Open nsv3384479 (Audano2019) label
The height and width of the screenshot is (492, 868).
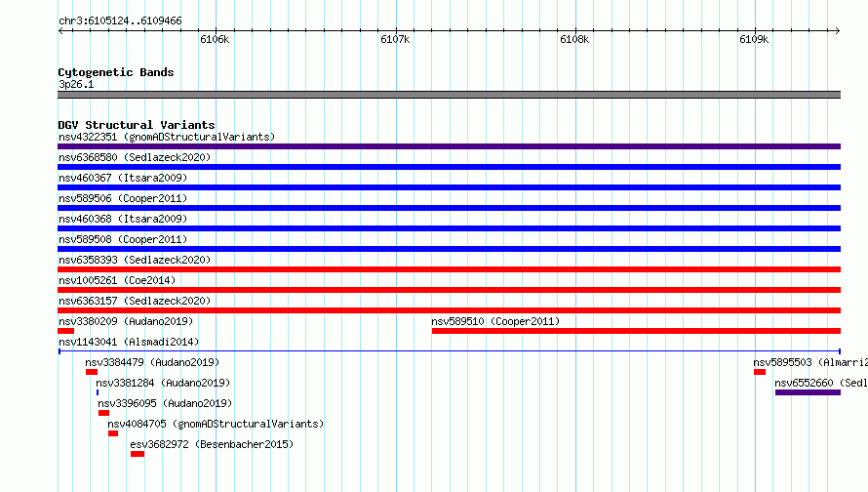[152, 362]
